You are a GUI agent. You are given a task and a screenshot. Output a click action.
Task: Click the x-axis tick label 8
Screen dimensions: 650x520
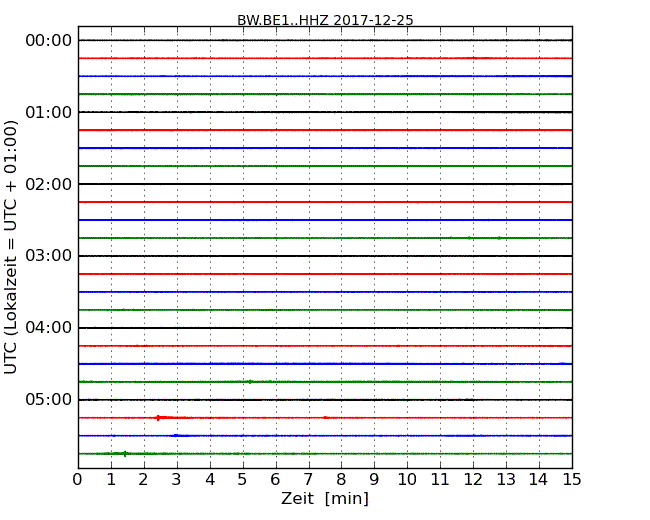point(341,480)
